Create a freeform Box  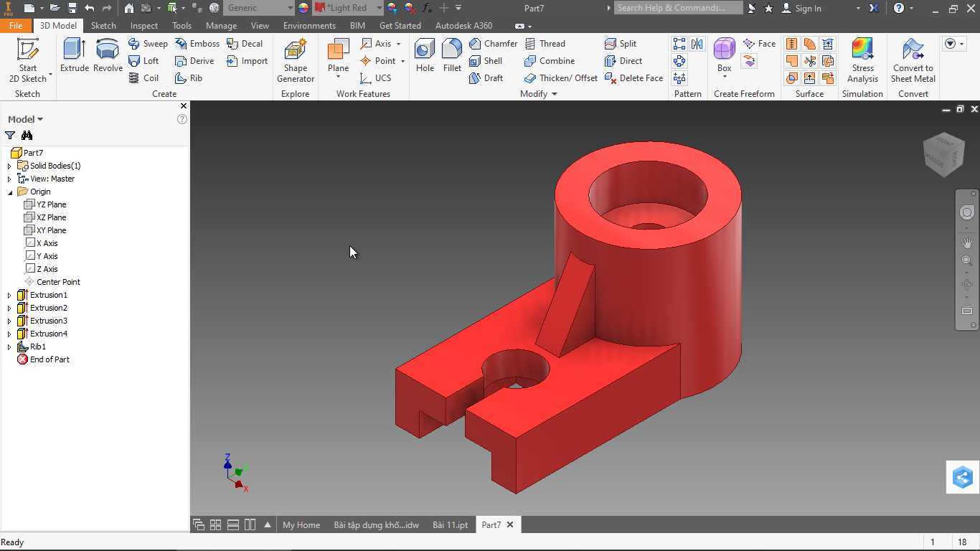[x=724, y=56]
